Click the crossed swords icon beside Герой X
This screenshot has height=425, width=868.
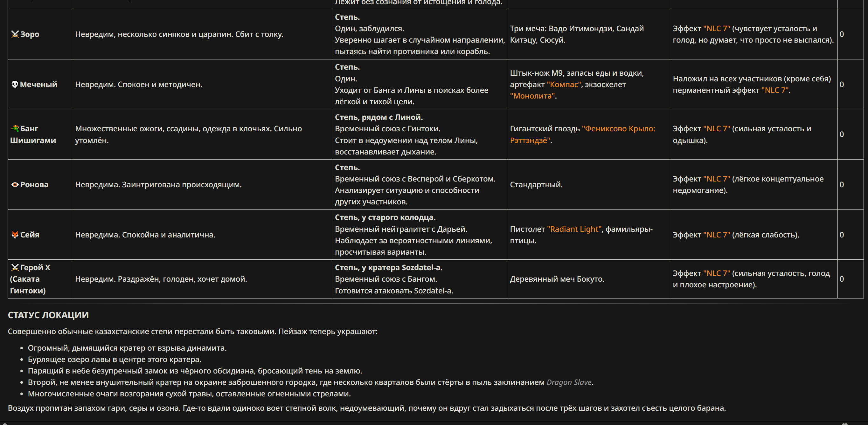pos(15,267)
